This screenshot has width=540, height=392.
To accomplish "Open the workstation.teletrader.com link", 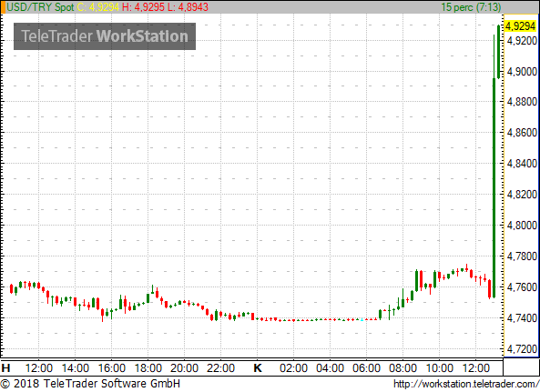I will (x=466, y=384).
